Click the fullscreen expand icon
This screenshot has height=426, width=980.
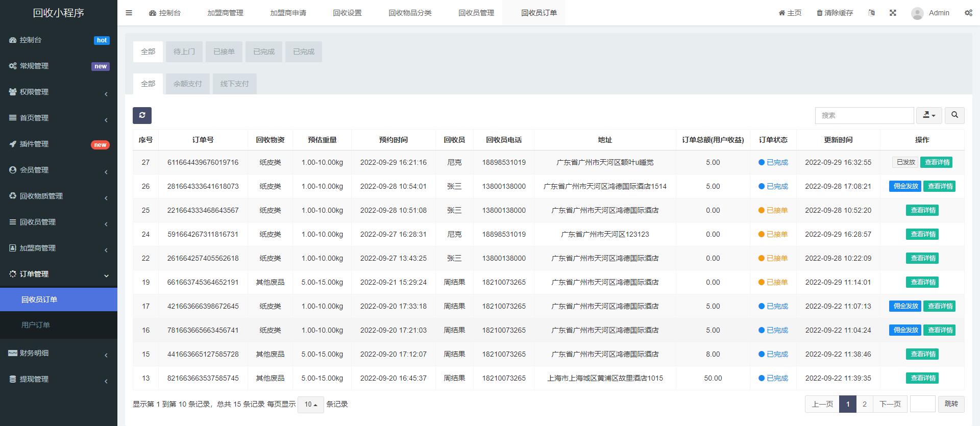[x=893, y=13]
